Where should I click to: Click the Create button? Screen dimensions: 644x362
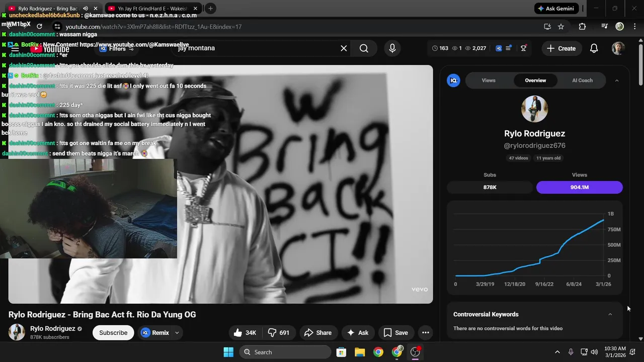click(x=561, y=48)
